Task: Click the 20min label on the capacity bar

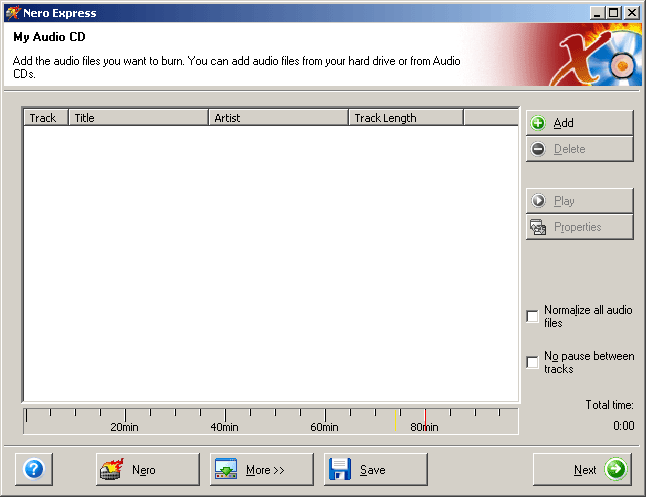Action: (x=124, y=427)
